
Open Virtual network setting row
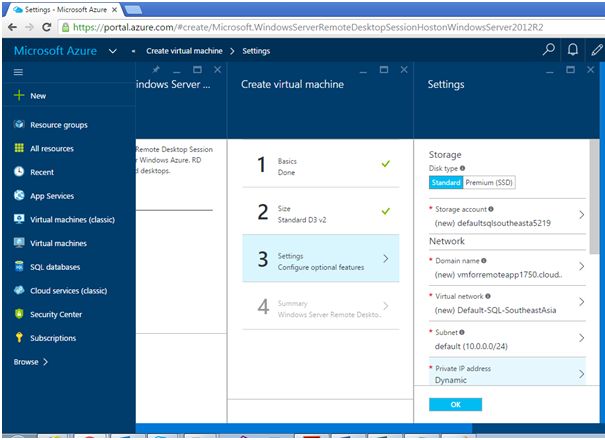[x=507, y=303]
